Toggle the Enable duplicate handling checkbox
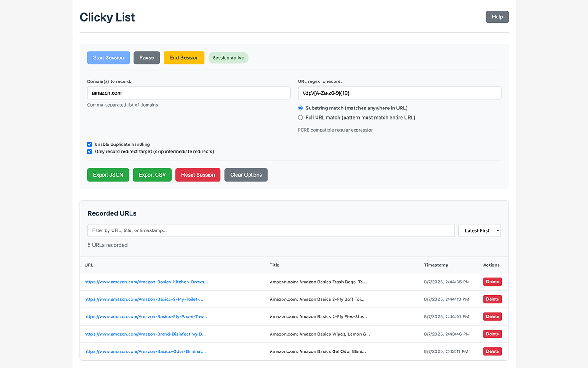Image resolution: width=588 pixels, height=368 pixels. point(90,144)
